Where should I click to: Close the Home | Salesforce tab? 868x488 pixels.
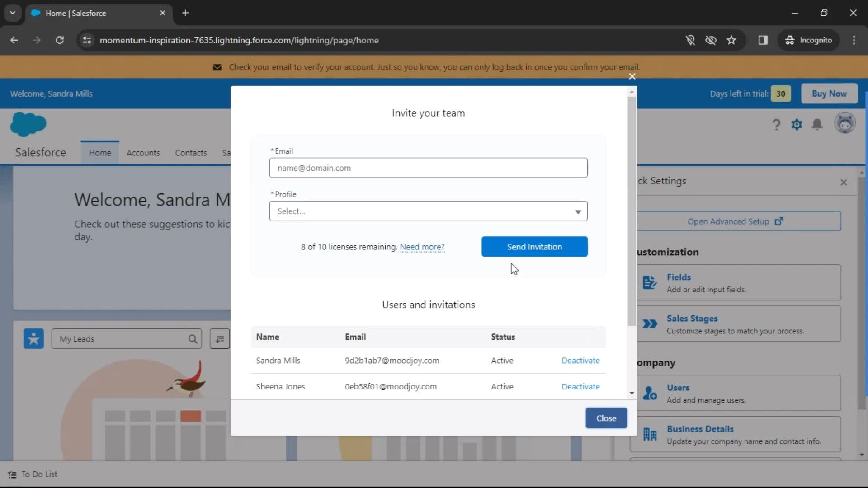[163, 13]
